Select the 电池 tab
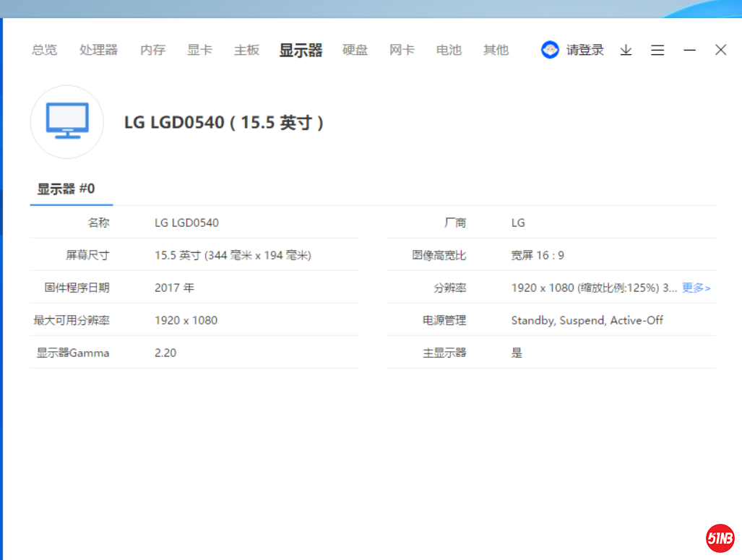This screenshot has width=742, height=560. (449, 50)
